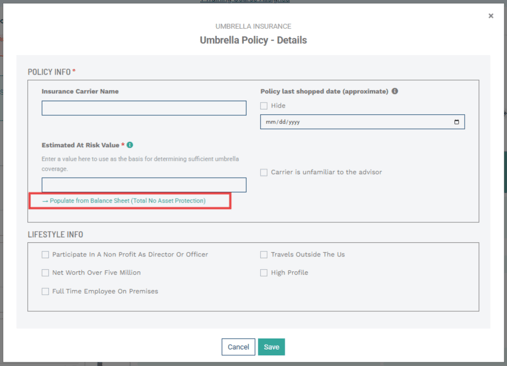Open the calendar picker icon in date field
The image size is (507, 366).
(456, 122)
